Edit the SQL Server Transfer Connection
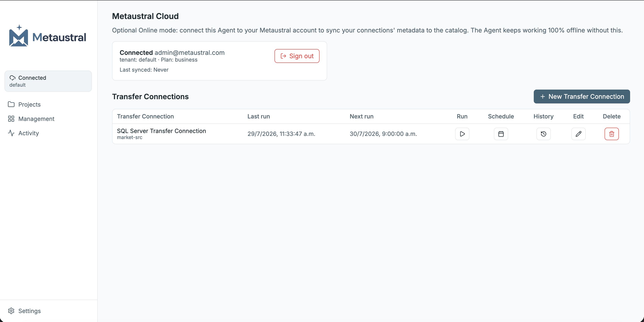Screen dimensions: 644x322 point(578,134)
